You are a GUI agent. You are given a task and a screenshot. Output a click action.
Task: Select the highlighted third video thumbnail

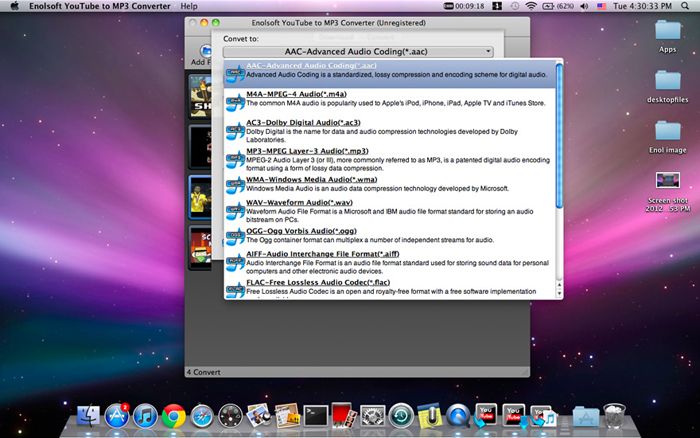coord(200,197)
